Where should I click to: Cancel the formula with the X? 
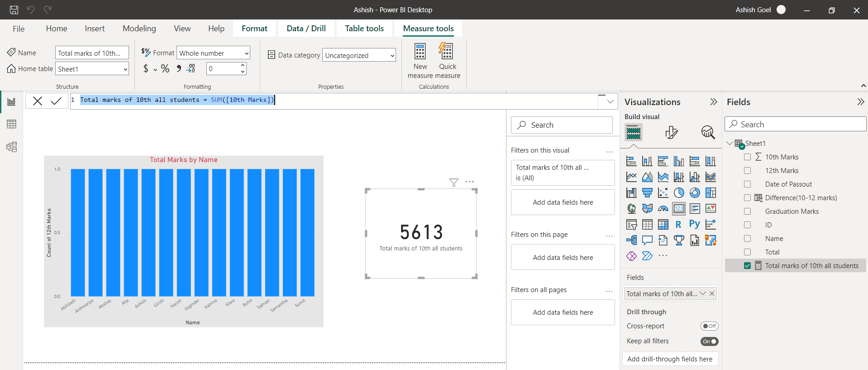click(x=38, y=101)
